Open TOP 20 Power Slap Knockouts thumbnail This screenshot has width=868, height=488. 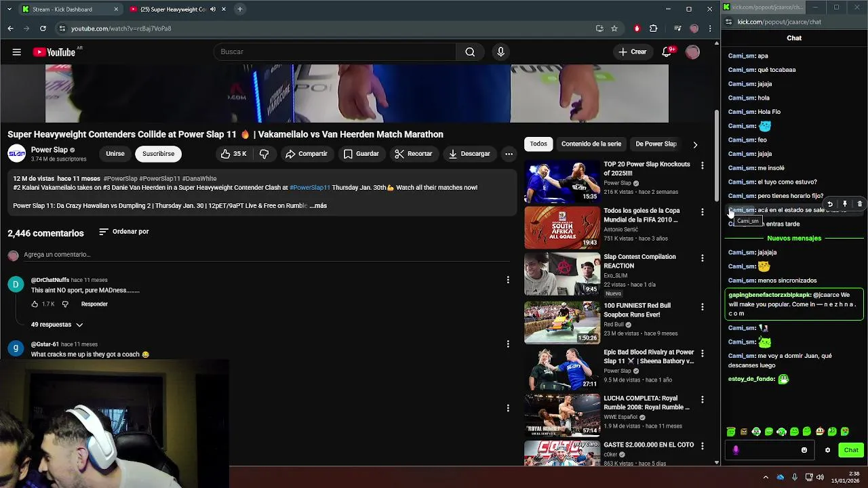(x=562, y=181)
